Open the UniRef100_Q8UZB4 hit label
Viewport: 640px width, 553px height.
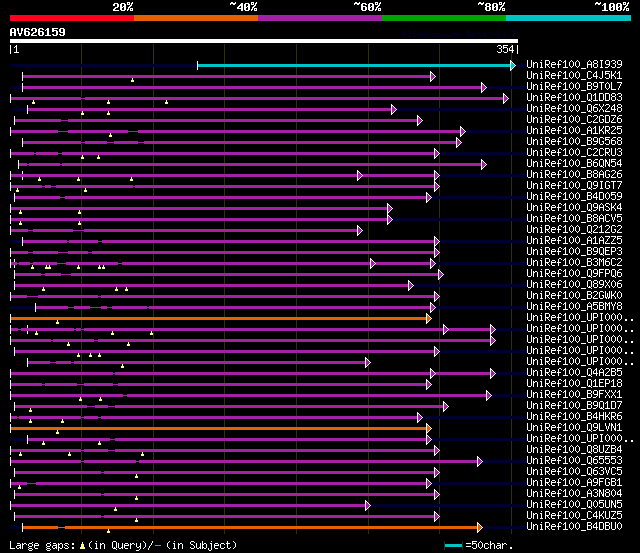tap(574, 450)
